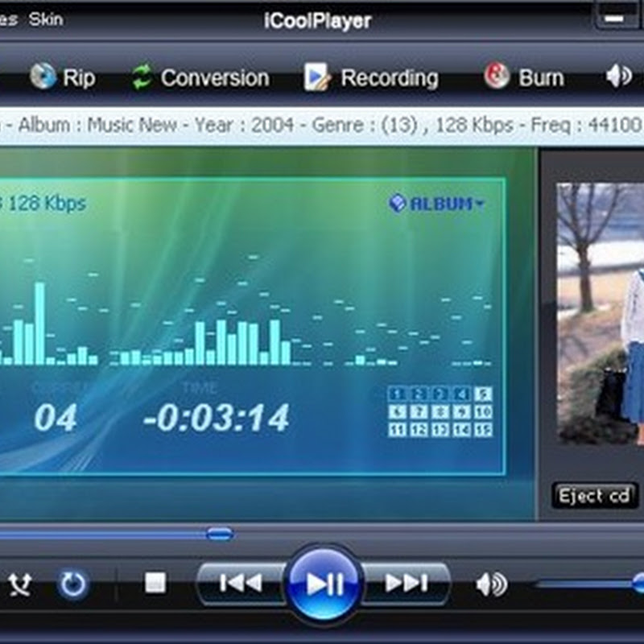Viewport: 644px width, 644px height.
Task: Click the spectrum analyzer bars
Action: pos(246,310)
